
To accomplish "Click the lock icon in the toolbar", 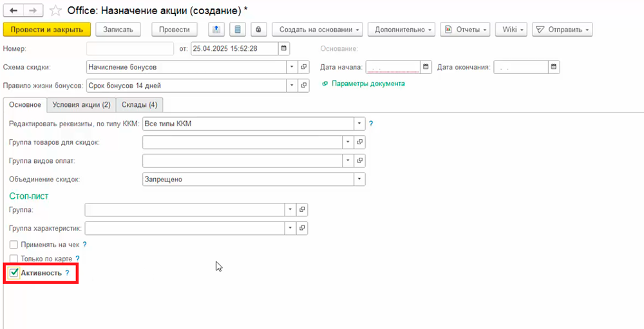I will [x=258, y=30].
